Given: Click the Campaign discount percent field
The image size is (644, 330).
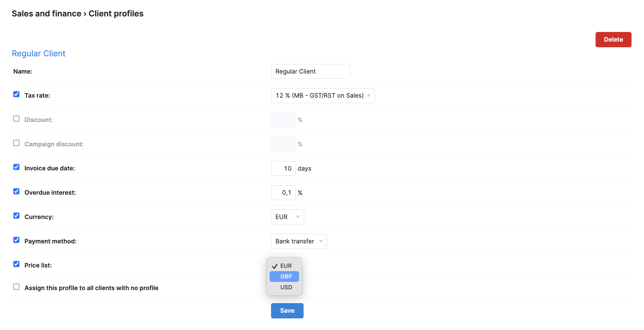Looking at the screenshot, I should (x=283, y=144).
